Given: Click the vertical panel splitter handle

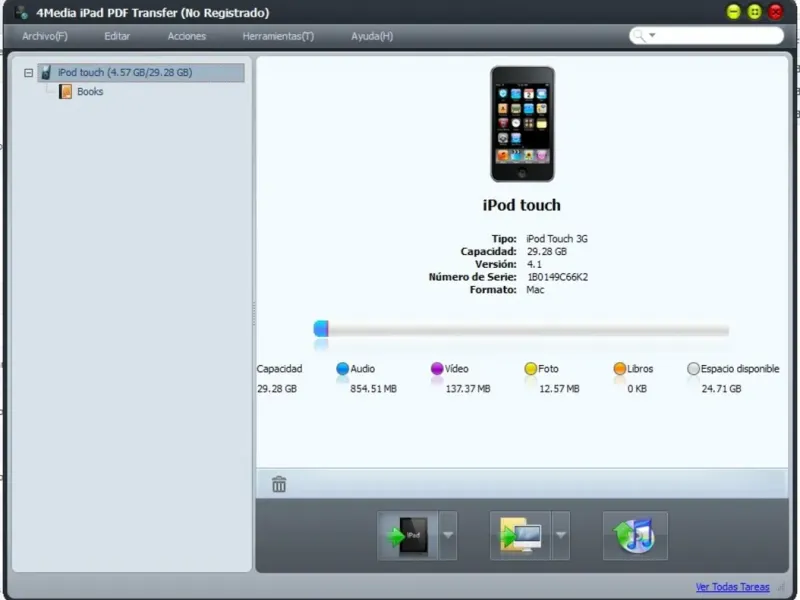Looking at the screenshot, I should tap(254, 314).
